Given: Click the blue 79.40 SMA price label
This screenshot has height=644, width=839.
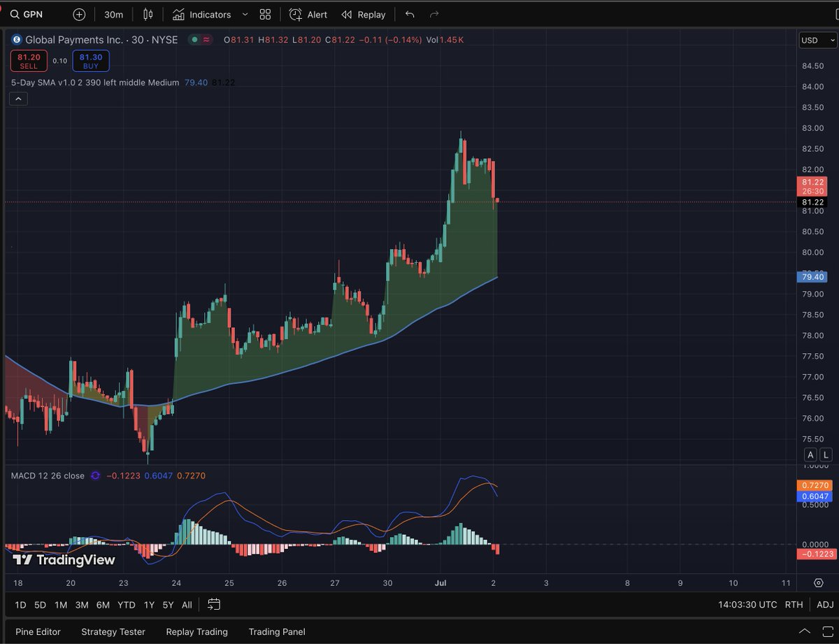Looking at the screenshot, I should [811, 277].
